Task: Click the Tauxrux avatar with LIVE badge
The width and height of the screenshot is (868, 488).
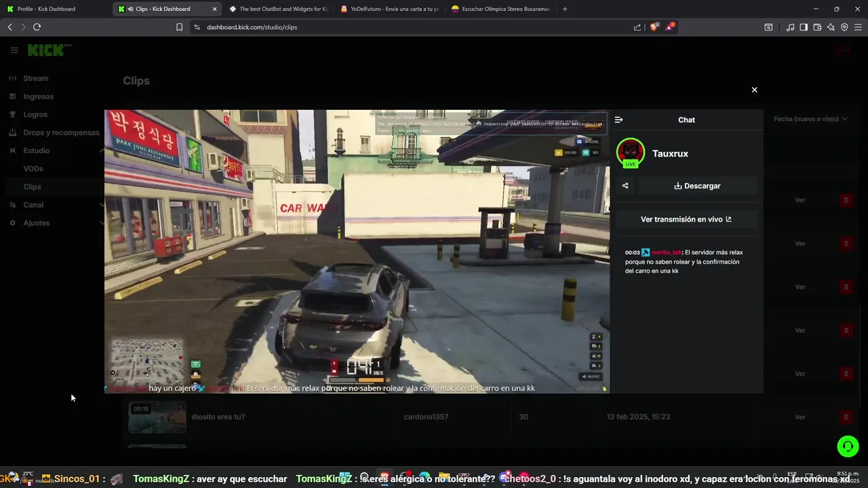Action: (x=631, y=153)
